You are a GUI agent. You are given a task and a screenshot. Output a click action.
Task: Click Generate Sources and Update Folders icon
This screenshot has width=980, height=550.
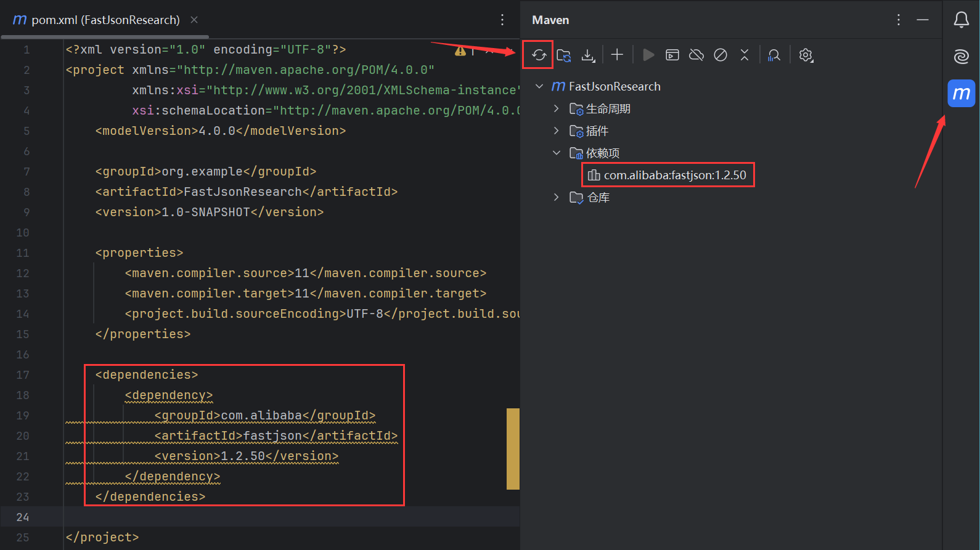coord(563,55)
